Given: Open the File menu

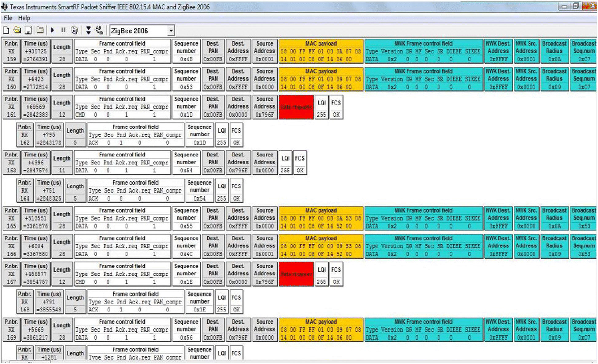Looking at the screenshot, I should [x=8, y=18].
